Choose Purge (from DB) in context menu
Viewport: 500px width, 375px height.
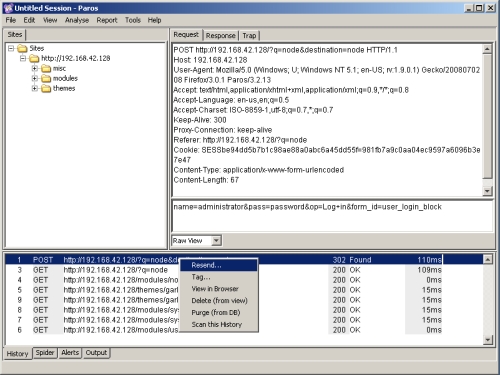(x=219, y=313)
